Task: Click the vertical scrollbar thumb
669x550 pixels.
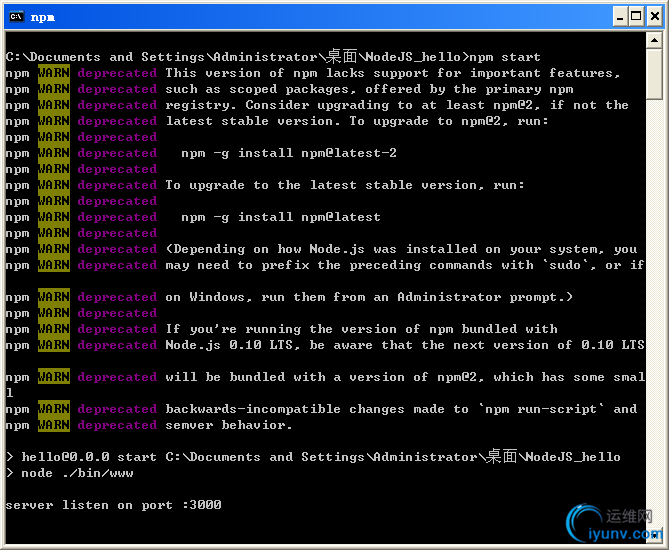Action: (x=654, y=74)
